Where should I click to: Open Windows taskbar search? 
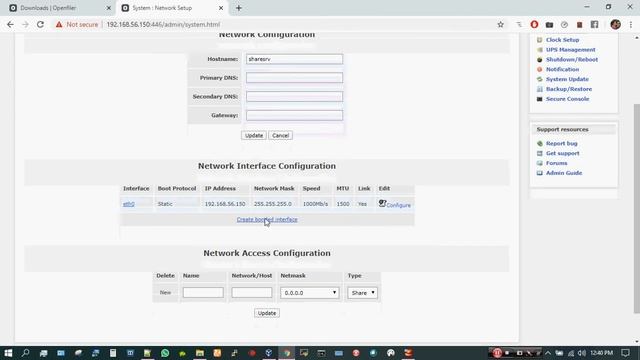(25, 353)
